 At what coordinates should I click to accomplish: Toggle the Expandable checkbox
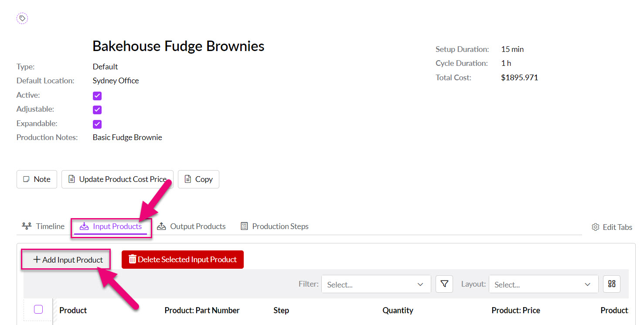[97, 124]
